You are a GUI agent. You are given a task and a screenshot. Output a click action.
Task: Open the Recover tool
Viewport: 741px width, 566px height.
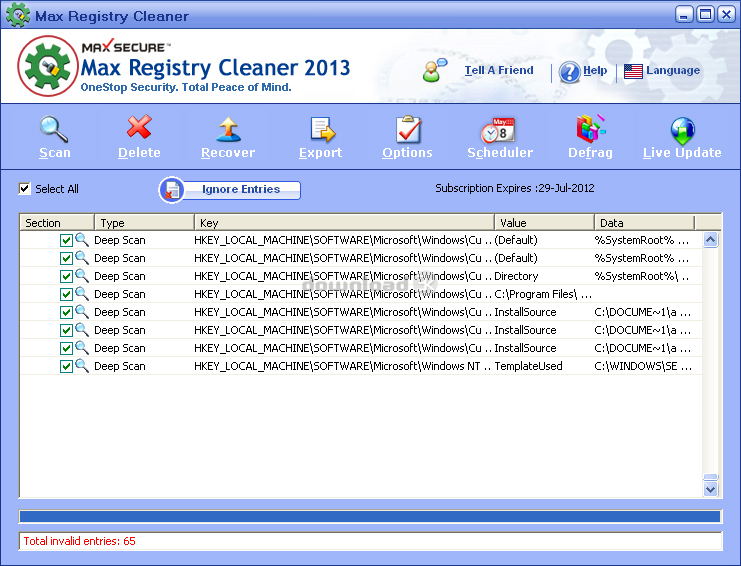[228, 130]
